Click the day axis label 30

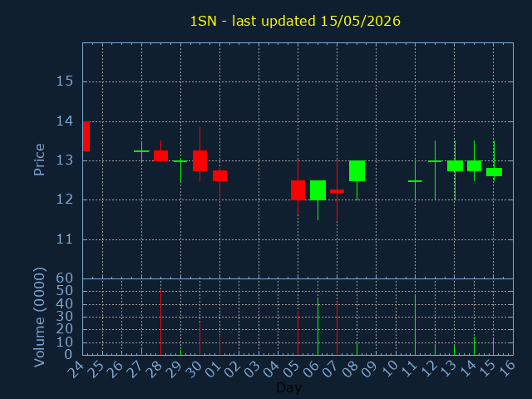click(x=193, y=369)
